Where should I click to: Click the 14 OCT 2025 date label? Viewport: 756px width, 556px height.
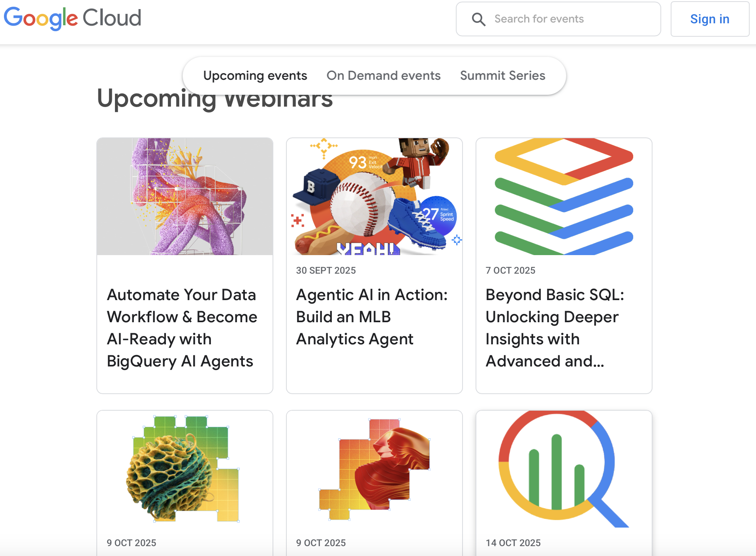coord(513,543)
